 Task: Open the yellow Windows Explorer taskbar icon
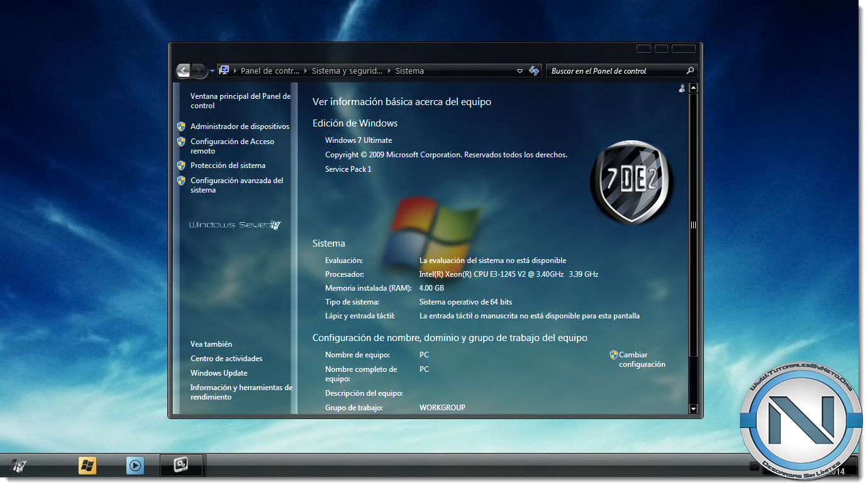pyautogui.click(x=87, y=466)
